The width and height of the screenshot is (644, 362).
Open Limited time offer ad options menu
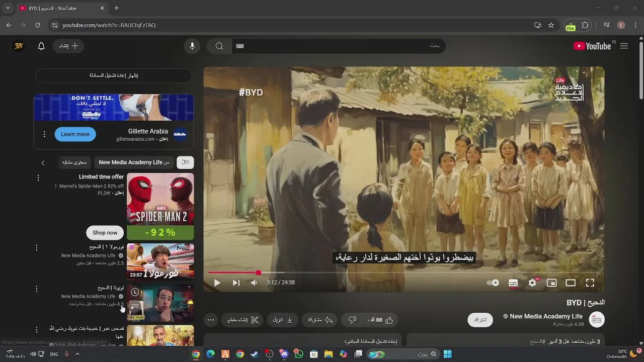(x=38, y=178)
